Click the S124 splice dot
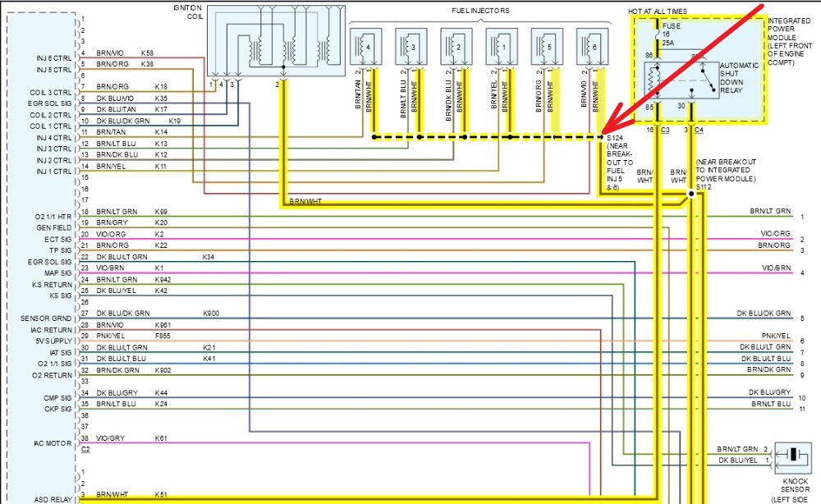The width and height of the screenshot is (821, 504). (602, 137)
